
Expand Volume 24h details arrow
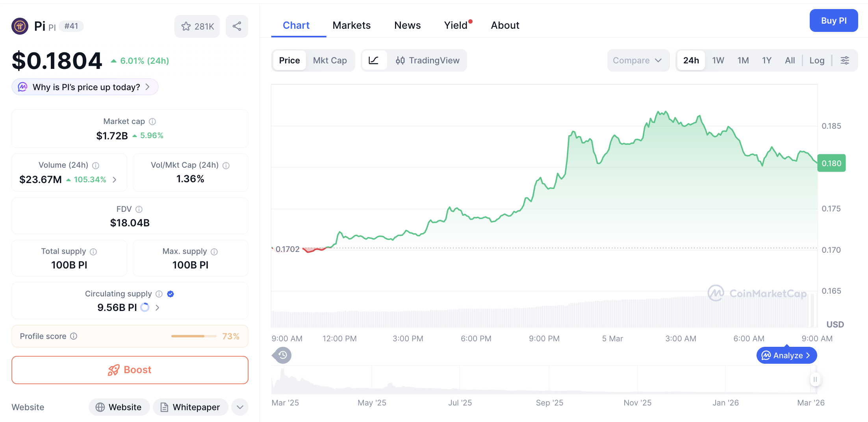(114, 180)
